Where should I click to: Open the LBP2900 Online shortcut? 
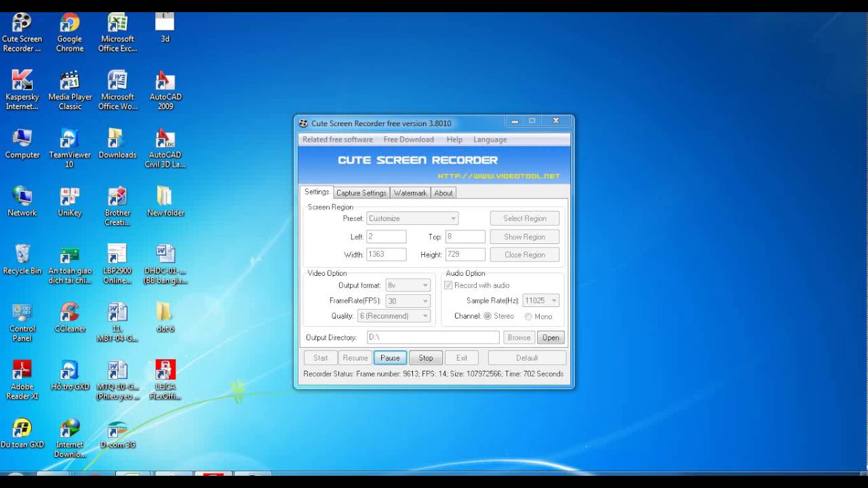(117, 264)
